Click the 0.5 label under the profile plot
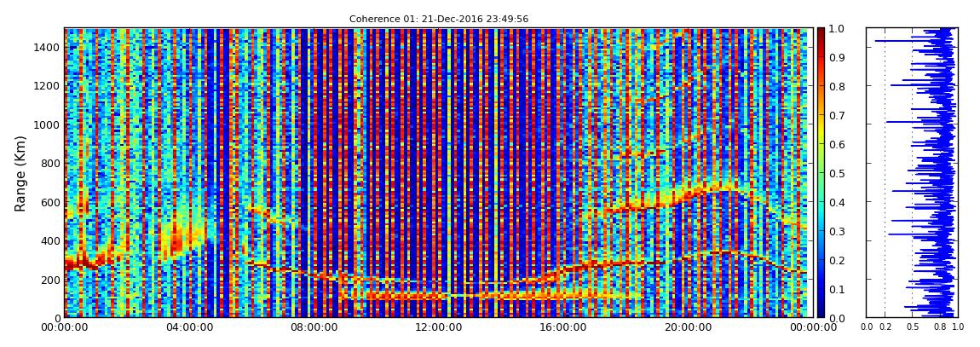This screenshot has width=980, height=347. (913, 327)
